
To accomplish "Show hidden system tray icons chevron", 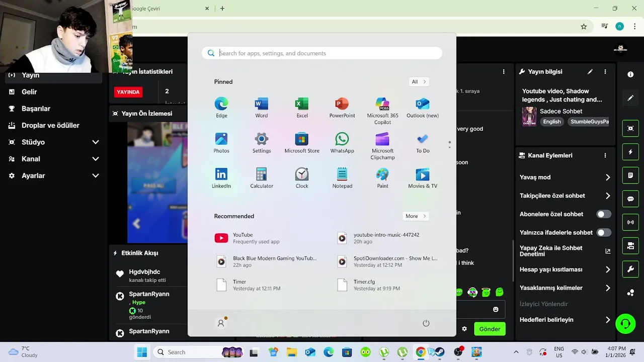I will (x=516, y=352).
